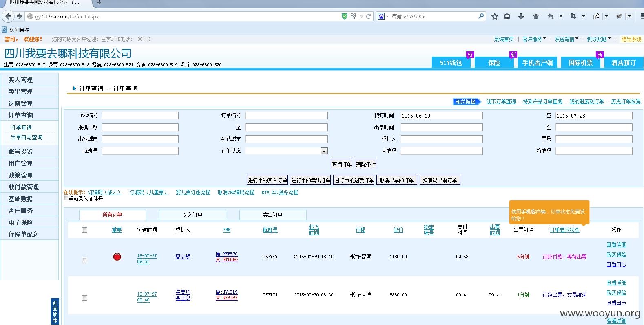Open the QR code icon in address bar
This screenshot has width=644, height=325.
click(x=354, y=16)
